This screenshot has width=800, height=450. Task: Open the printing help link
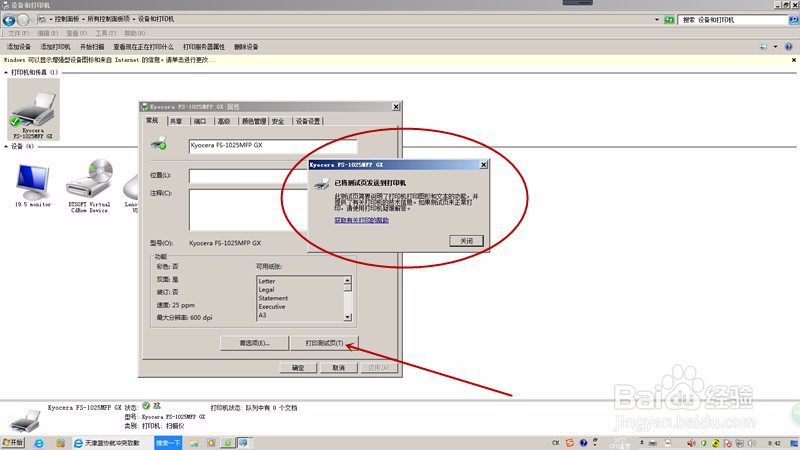click(361, 220)
